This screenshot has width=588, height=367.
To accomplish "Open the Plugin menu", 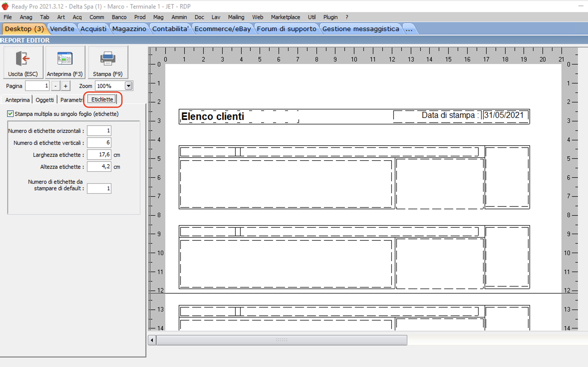I will pyautogui.click(x=330, y=17).
